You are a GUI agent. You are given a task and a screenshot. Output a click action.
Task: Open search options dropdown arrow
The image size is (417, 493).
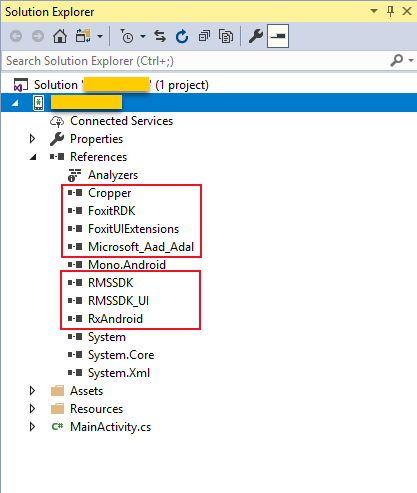tap(411, 61)
